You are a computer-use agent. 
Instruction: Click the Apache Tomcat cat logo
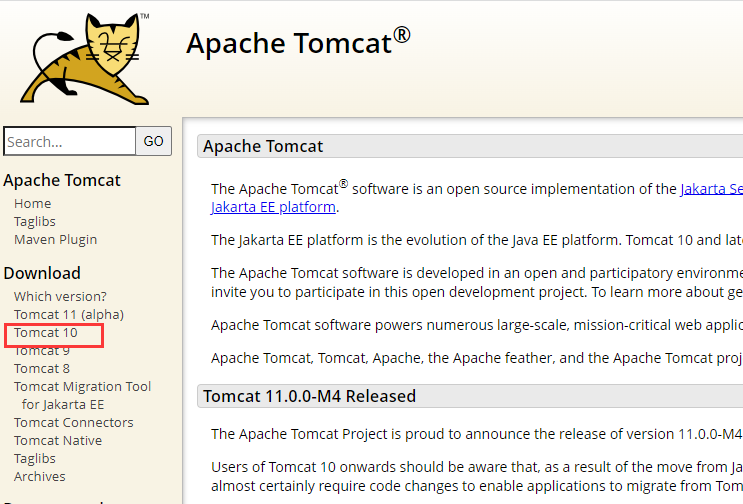pos(85,59)
